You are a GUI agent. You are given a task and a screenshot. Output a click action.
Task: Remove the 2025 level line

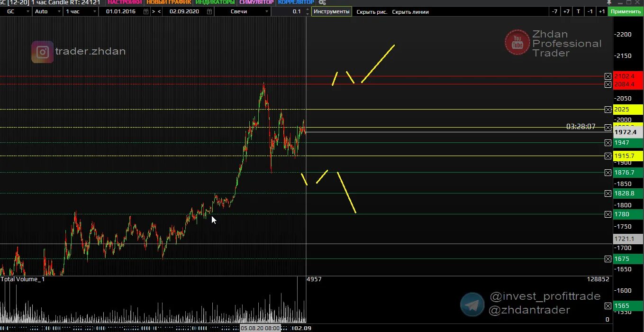tap(608, 110)
